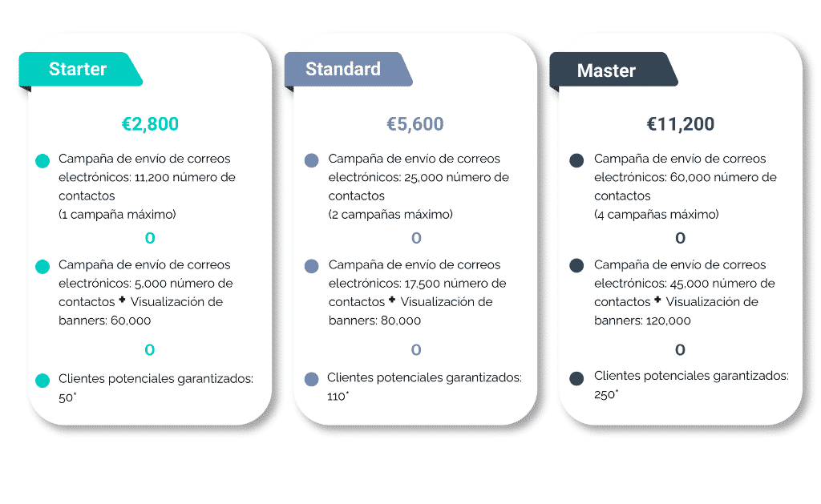Image resolution: width=821 pixels, height=504 pixels.
Task: Click the €11,200 Master price
Action: click(x=681, y=124)
